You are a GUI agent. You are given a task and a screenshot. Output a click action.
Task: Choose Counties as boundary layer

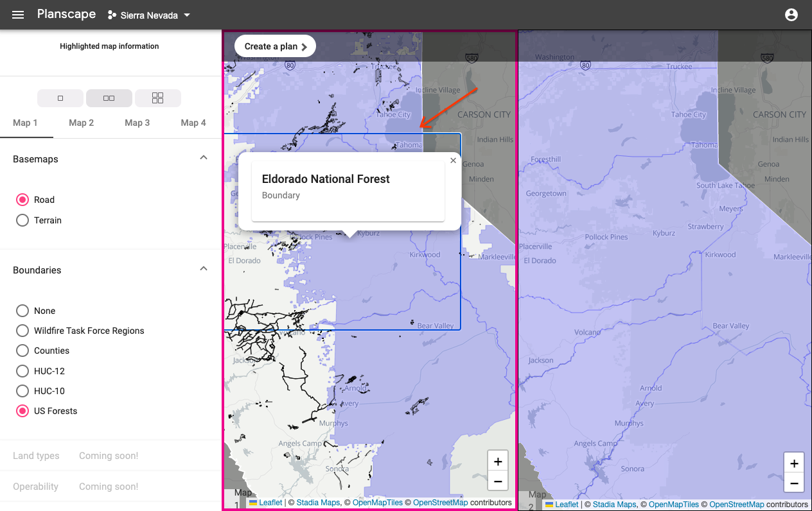(x=22, y=351)
